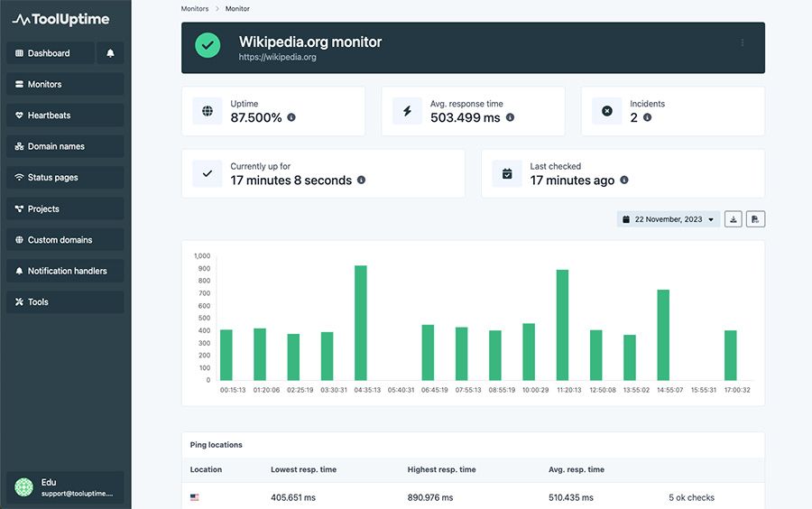Viewport: 812px width, 509px height.
Task: Open the three-dot monitor options menu
Action: pyautogui.click(x=743, y=42)
